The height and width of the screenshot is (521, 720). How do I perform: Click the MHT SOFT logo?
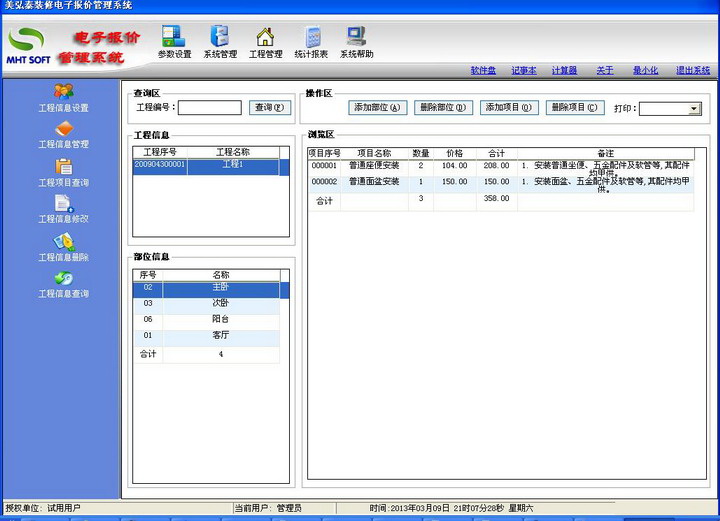click(x=28, y=45)
